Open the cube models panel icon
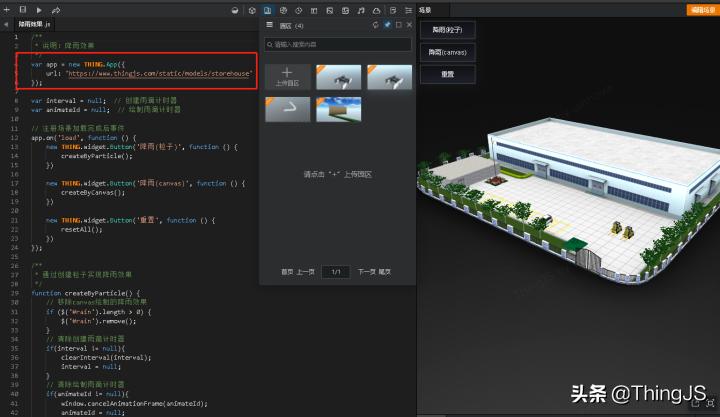Screen dimensions: 720x417 coord(252,11)
